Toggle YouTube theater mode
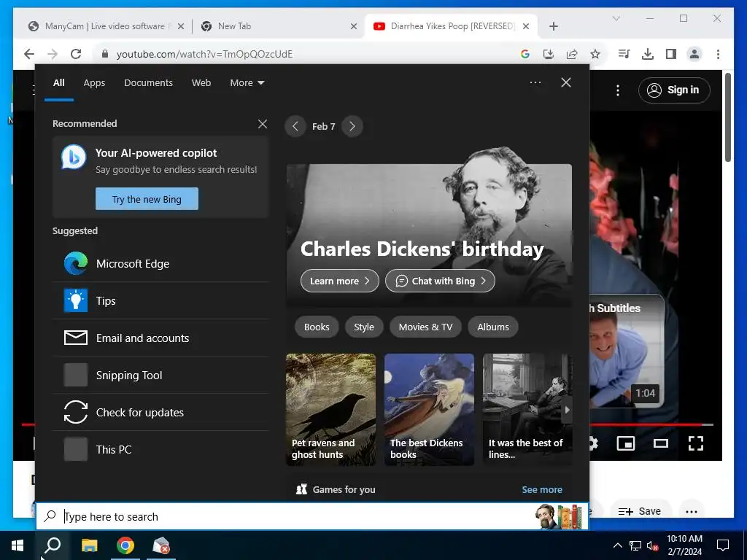Image resolution: width=747 pixels, height=560 pixels. tap(661, 443)
